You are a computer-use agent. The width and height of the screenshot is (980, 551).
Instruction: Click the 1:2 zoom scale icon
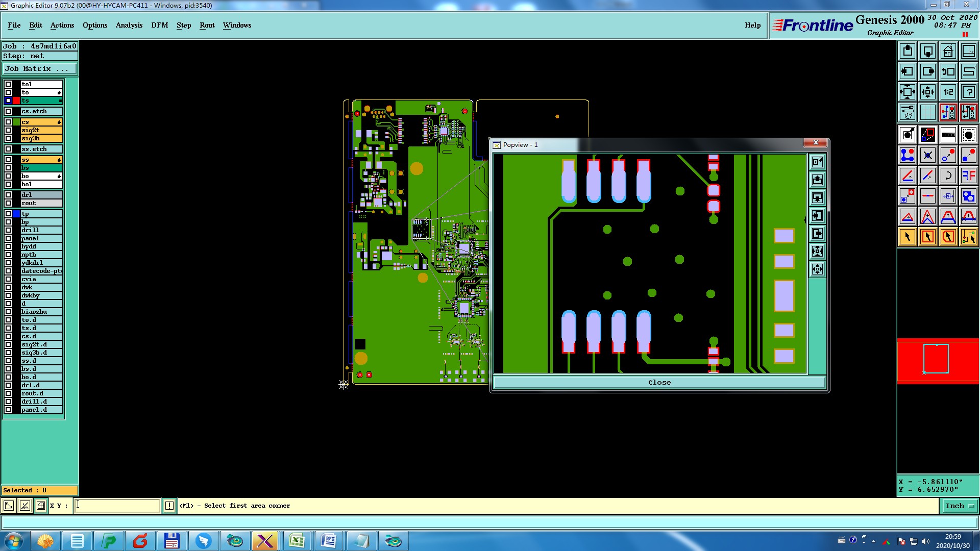948,92
